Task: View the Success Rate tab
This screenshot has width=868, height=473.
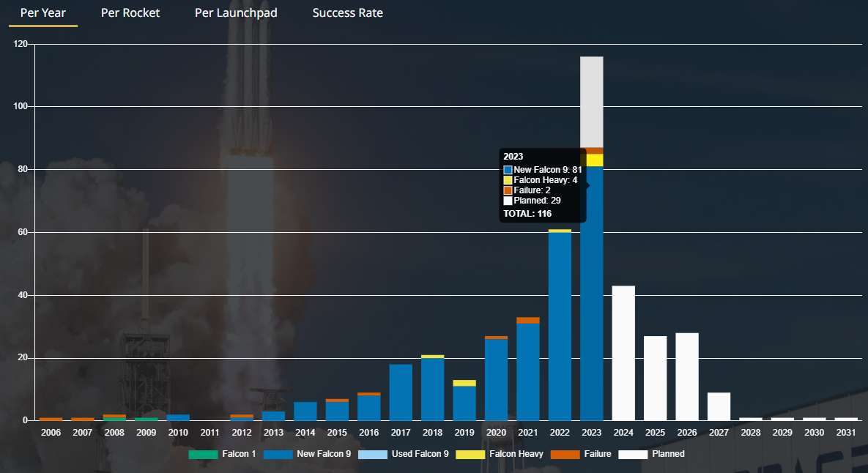Action: 347,12
